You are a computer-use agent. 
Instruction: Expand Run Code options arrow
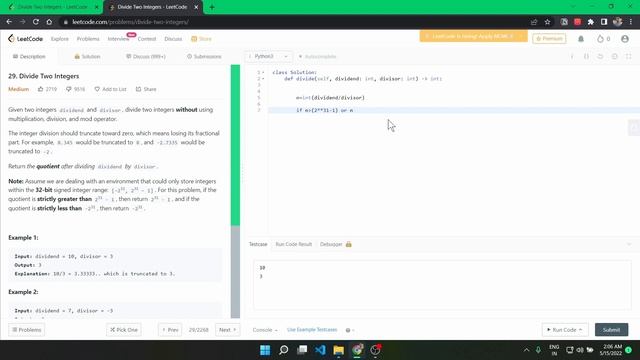tap(580, 330)
